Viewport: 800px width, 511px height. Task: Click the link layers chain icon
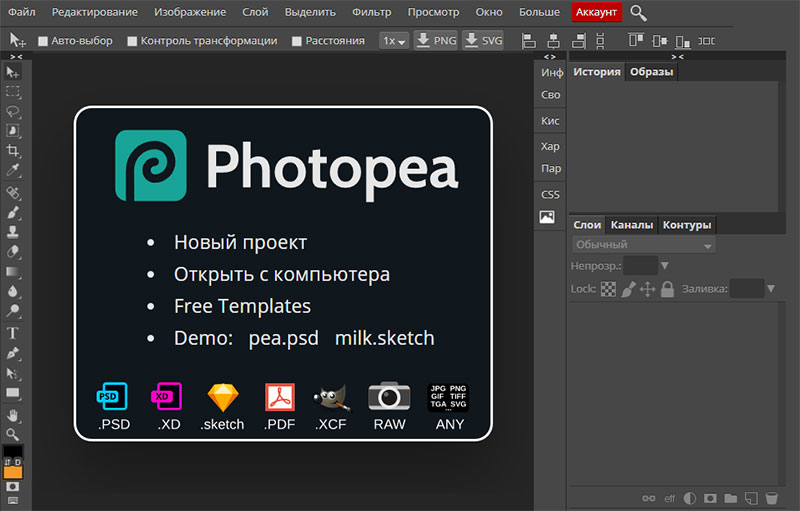[x=649, y=498]
